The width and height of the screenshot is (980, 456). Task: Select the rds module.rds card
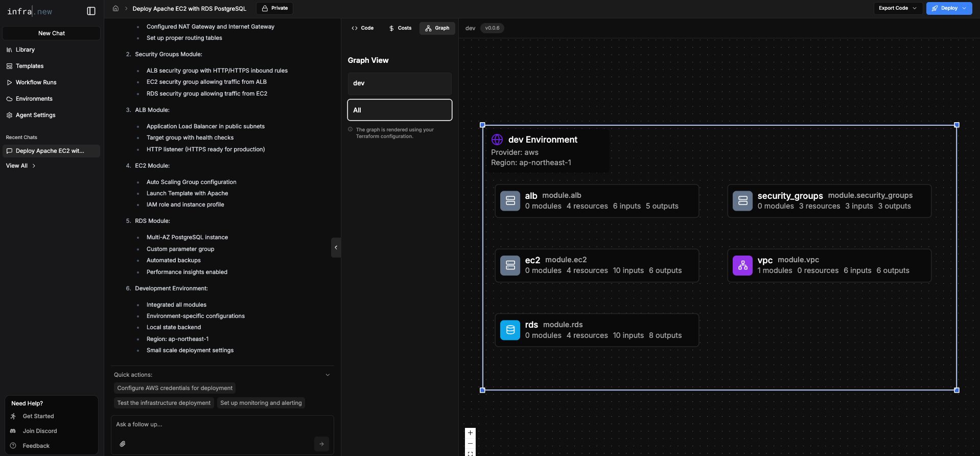tap(597, 330)
